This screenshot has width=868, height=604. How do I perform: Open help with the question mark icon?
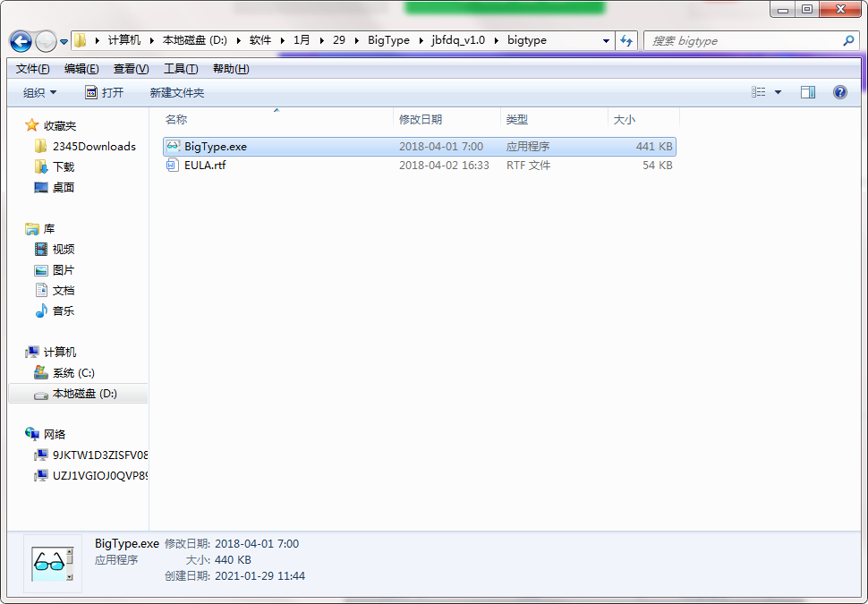839,92
